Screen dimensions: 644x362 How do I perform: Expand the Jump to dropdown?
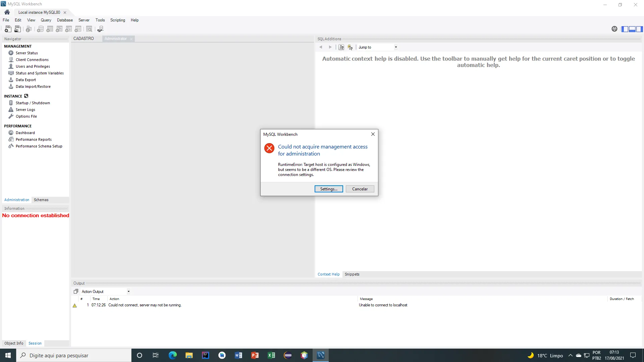[396, 47]
